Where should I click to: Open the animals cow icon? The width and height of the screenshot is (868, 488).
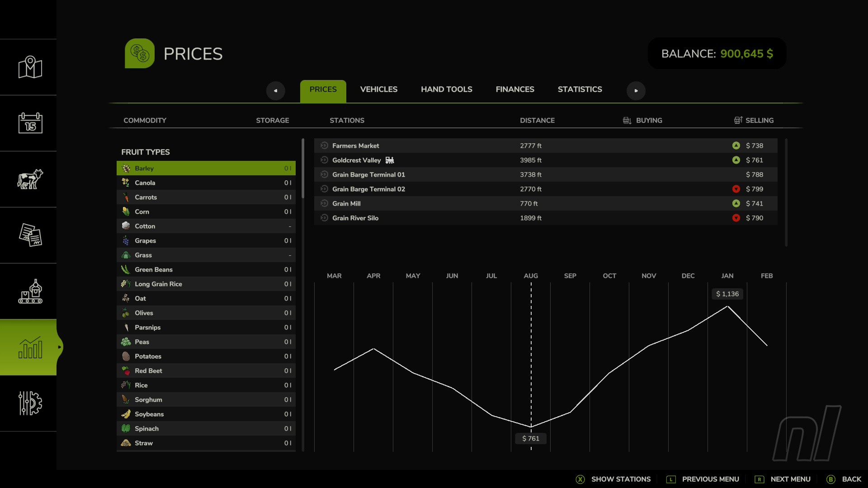(x=30, y=179)
